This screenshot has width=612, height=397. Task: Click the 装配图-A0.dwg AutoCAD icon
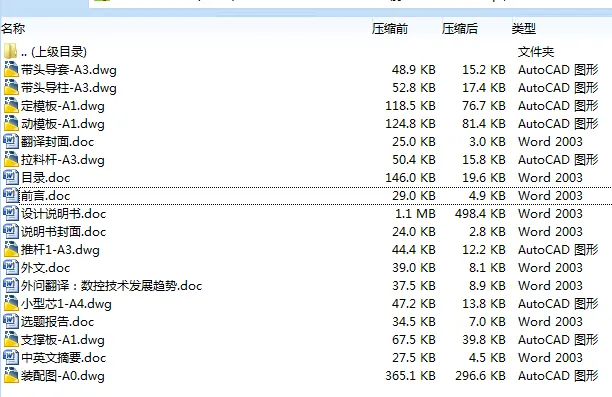(x=11, y=375)
